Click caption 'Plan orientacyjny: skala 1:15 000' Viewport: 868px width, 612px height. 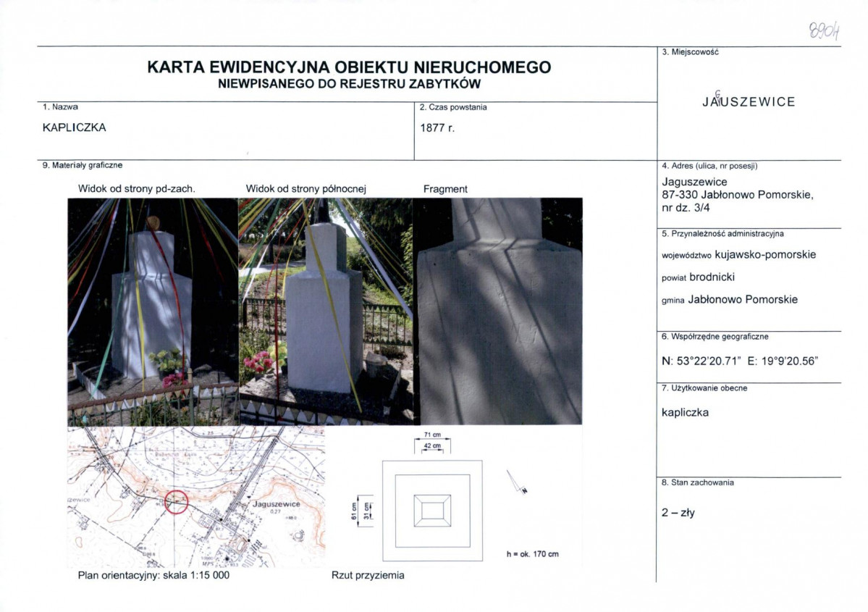click(154, 576)
